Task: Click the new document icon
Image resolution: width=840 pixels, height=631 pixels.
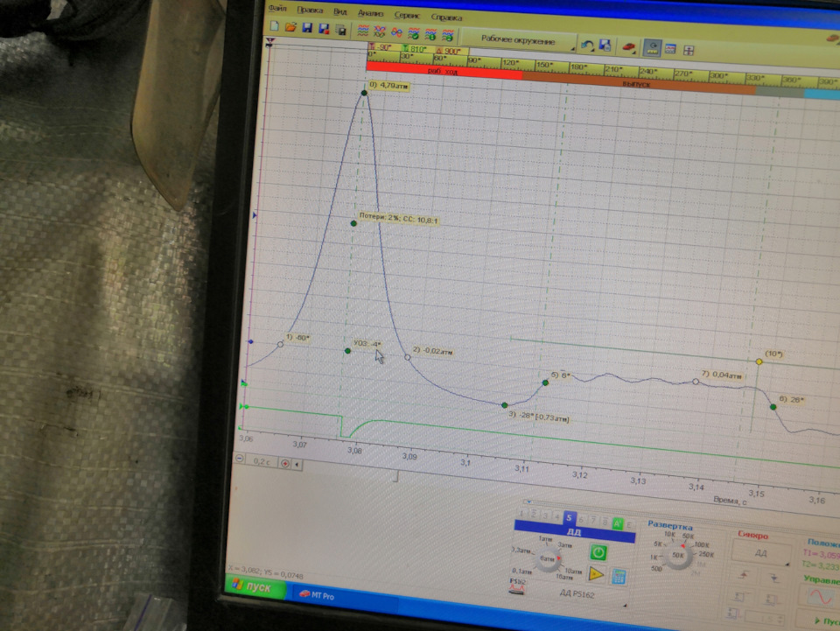Action: point(274,26)
